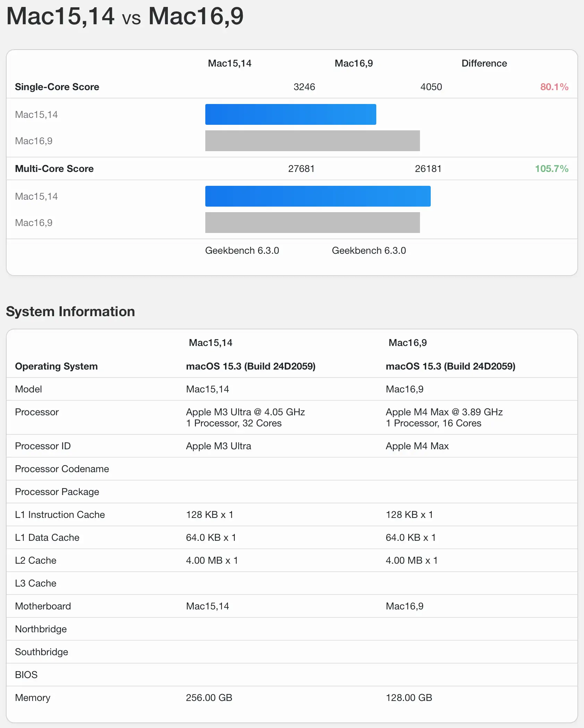Click the Northbridge row label
This screenshot has height=728, width=584.
tap(41, 629)
